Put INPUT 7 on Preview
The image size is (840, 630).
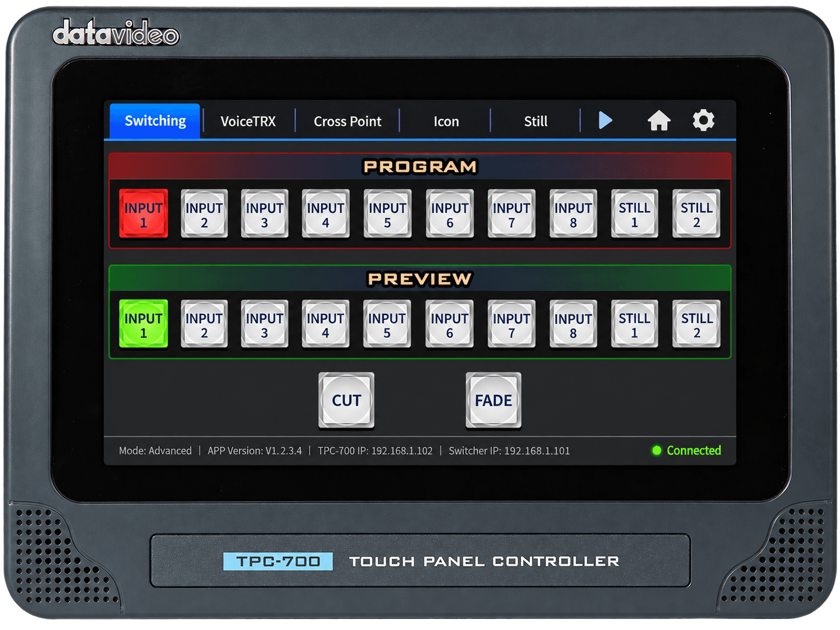click(511, 324)
